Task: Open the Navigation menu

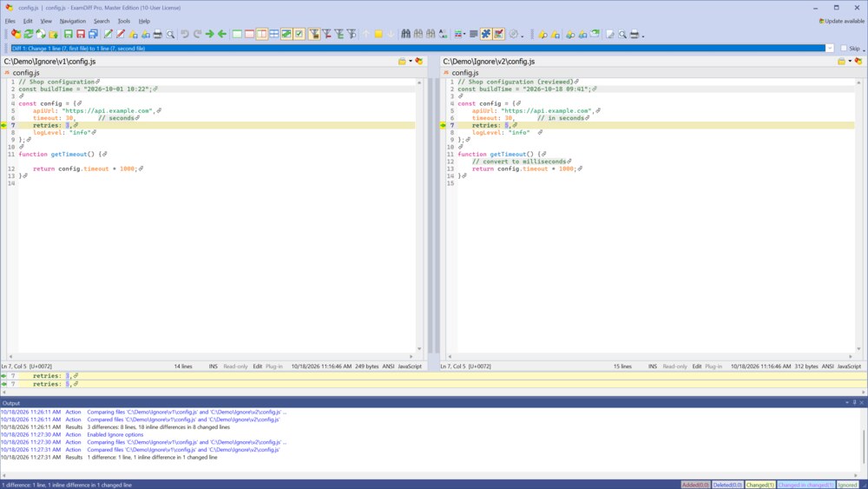Action: click(73, 21)
